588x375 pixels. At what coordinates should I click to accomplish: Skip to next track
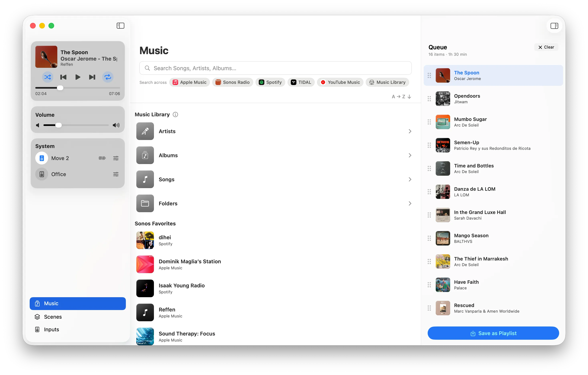pos(92,77)
